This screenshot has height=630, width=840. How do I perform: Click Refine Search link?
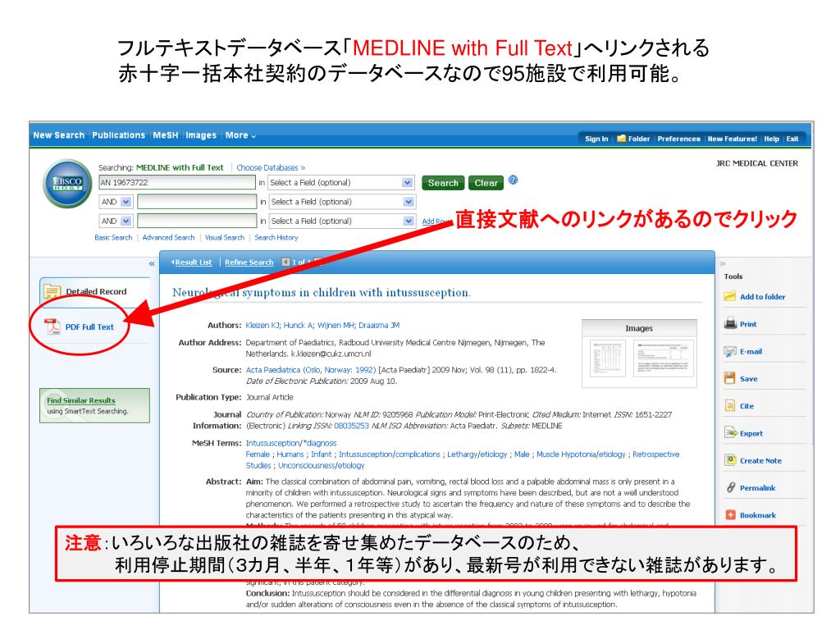249,262
